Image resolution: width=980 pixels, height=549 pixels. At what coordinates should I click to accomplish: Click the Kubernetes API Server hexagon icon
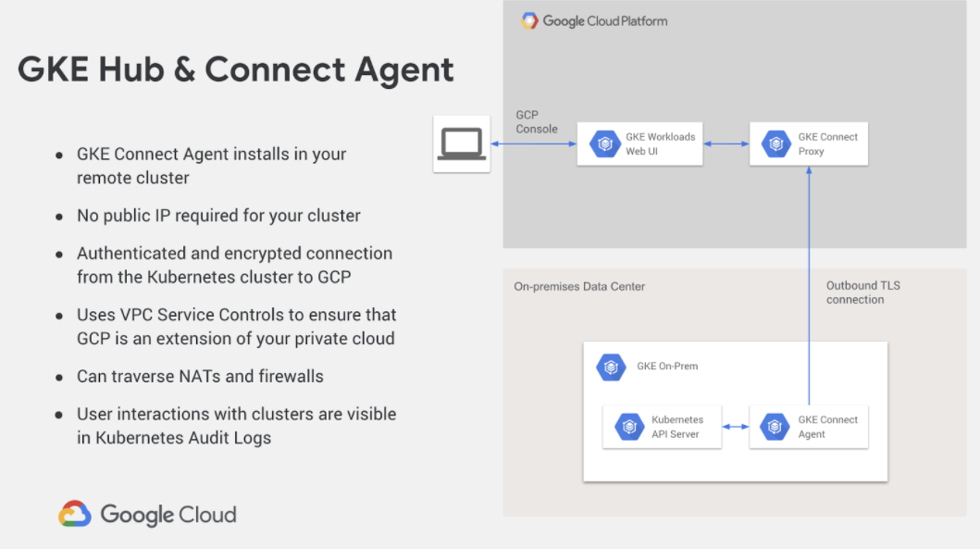[629, 427]
